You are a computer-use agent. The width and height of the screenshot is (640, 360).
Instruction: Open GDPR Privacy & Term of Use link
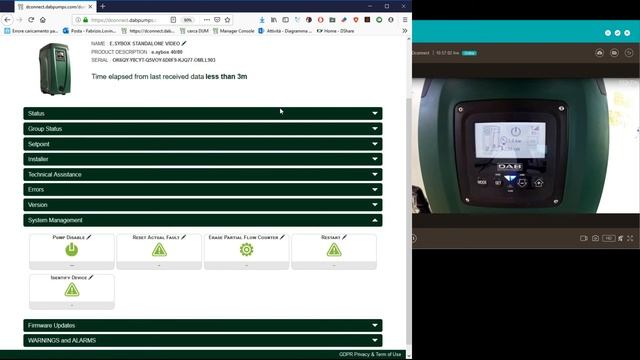(x=370, y=354)
